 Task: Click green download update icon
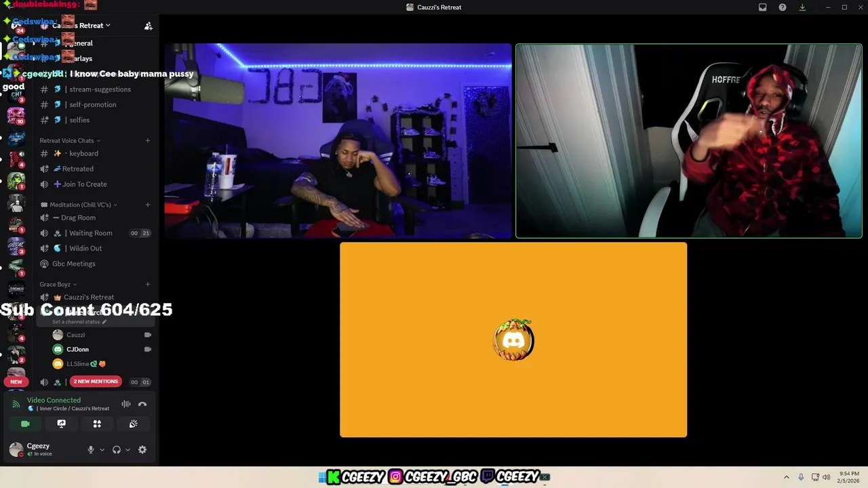tap(802, 7)
